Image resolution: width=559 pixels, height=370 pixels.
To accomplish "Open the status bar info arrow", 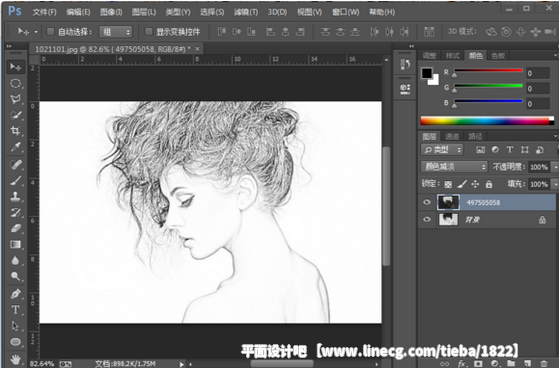I will click(x=181, y=364).
